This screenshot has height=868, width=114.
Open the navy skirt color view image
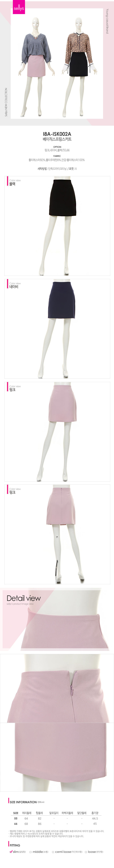(57, 329)
